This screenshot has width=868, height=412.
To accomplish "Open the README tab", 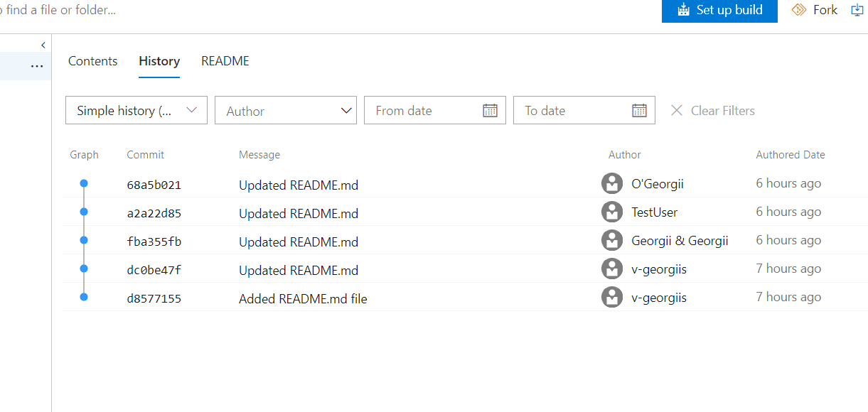I will point(225,61).
